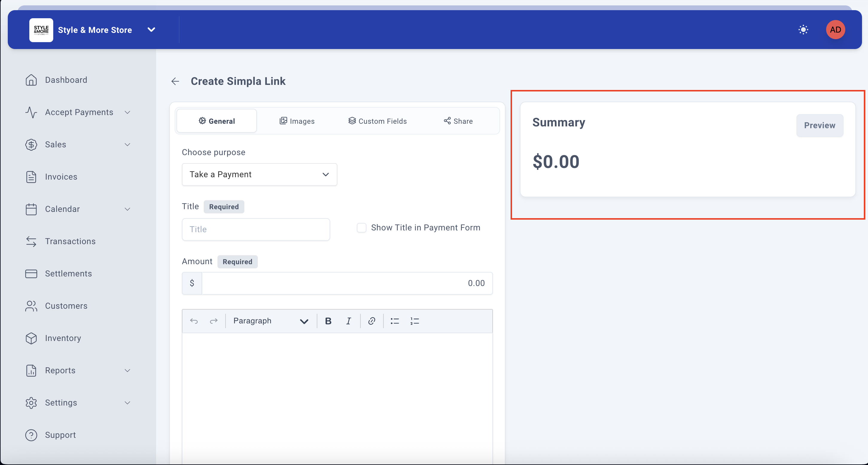
Task: Switch to the Custom Fields tab
Action: 377,121
